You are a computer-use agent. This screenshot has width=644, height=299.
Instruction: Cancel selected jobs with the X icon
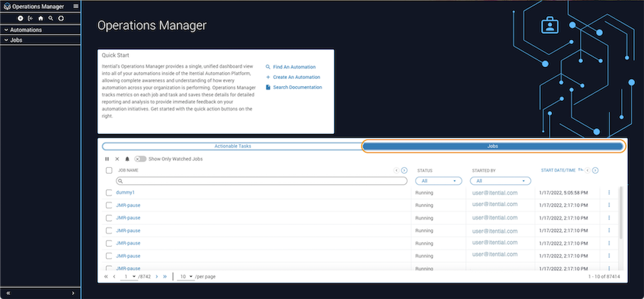click(117, 158)
